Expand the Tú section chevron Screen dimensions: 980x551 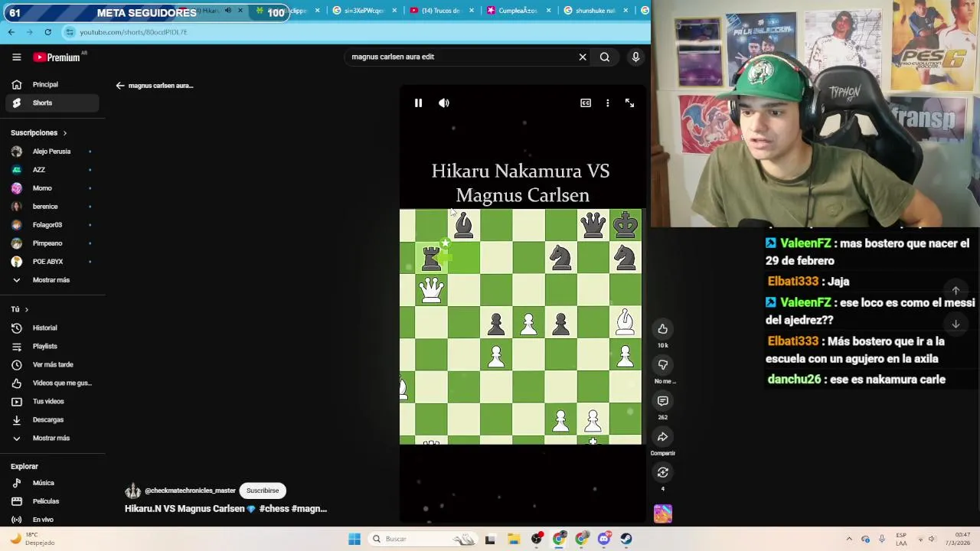point(26,309)
